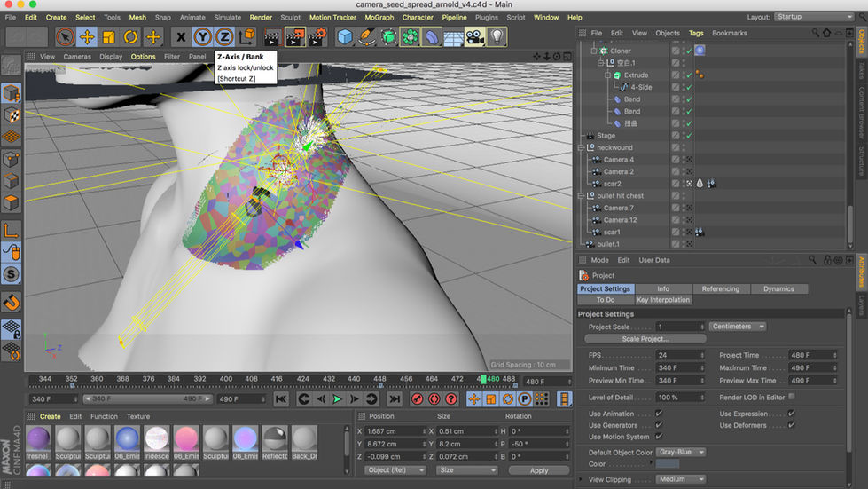Toggle Enable Snap magnet icon

[11, 303]
